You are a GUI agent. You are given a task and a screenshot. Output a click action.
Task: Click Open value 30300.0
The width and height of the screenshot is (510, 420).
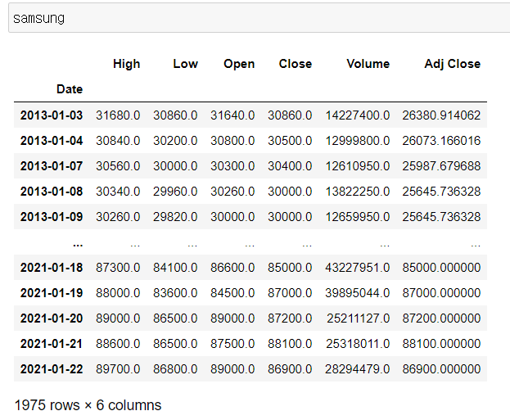[232, 166]
